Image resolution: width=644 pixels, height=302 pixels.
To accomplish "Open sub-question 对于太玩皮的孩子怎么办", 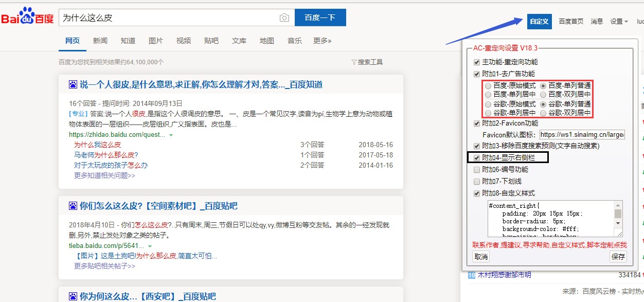I will pos(111,165).
